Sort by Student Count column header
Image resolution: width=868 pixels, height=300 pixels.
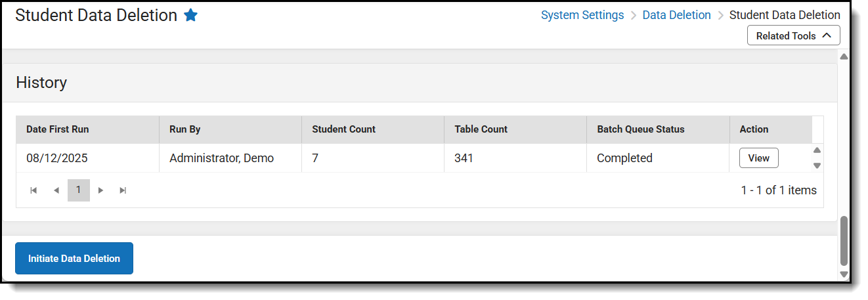[x=343, y=129]
